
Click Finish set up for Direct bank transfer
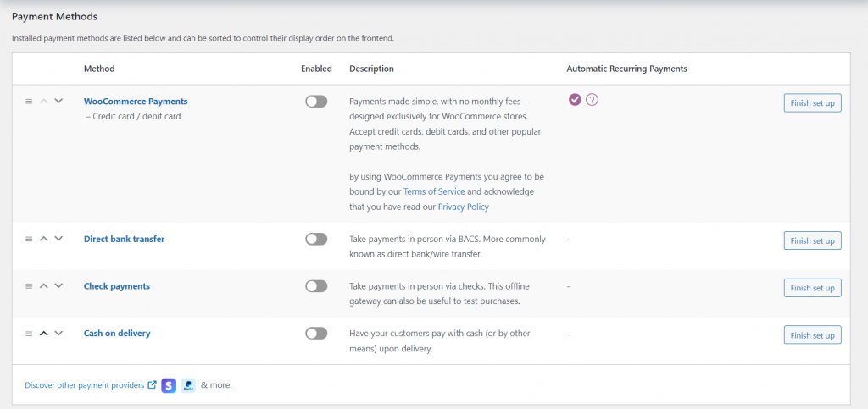812,240
